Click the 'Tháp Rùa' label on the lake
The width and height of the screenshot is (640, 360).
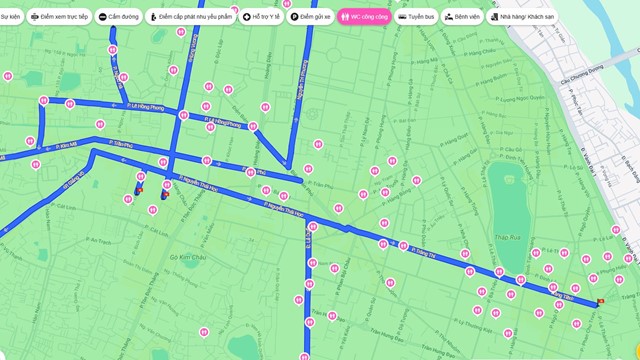tap(507, 237)
